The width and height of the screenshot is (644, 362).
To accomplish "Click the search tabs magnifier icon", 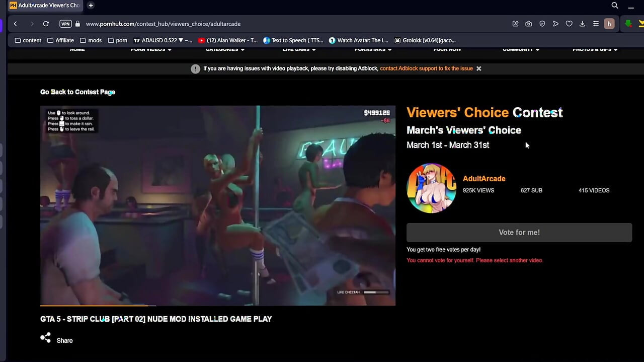I will click(615, 6).
